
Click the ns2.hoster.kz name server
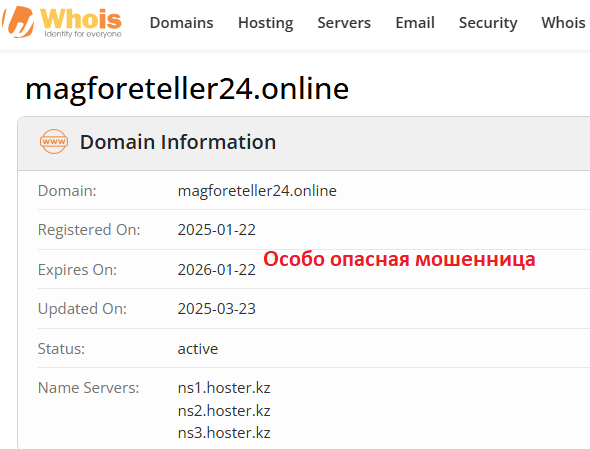tap(224, 411)
